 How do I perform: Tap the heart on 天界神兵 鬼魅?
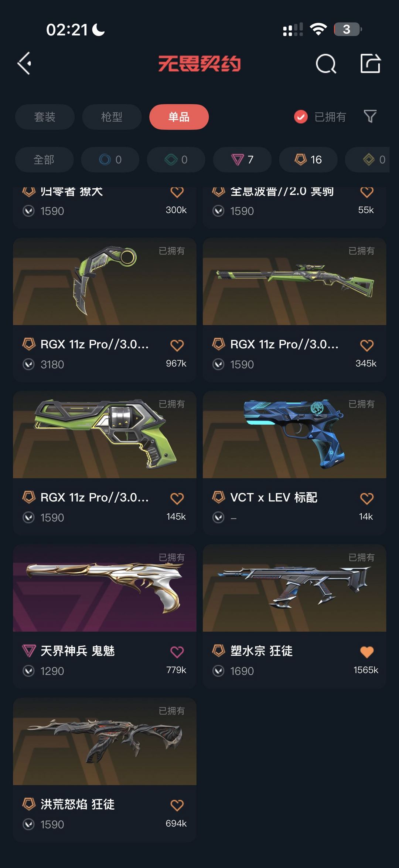tap(177, 652)
